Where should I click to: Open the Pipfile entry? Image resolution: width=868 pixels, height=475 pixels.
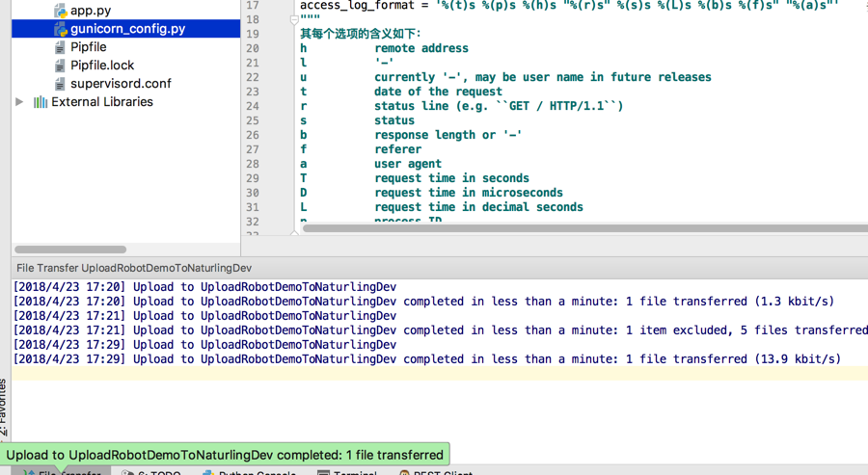88,47
